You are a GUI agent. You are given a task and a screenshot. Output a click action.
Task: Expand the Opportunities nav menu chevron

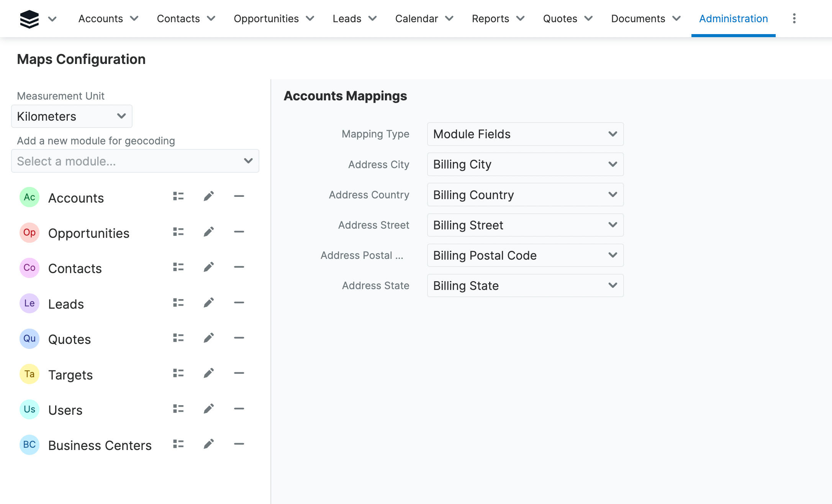(x=310, y=18)
